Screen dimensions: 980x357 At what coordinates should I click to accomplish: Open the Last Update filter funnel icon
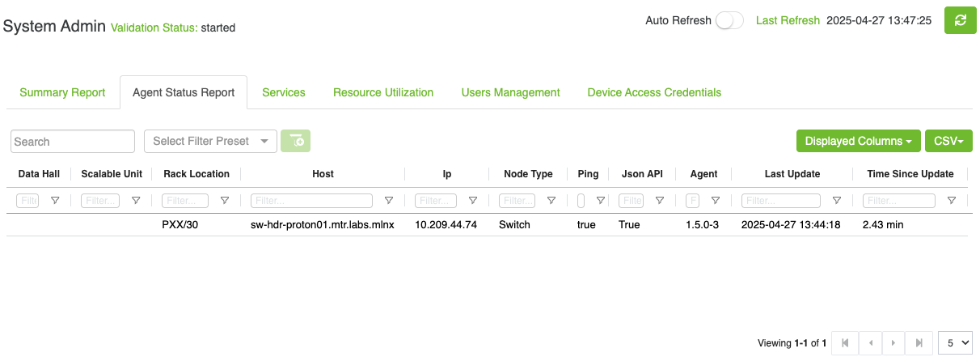tap(837, 201)
